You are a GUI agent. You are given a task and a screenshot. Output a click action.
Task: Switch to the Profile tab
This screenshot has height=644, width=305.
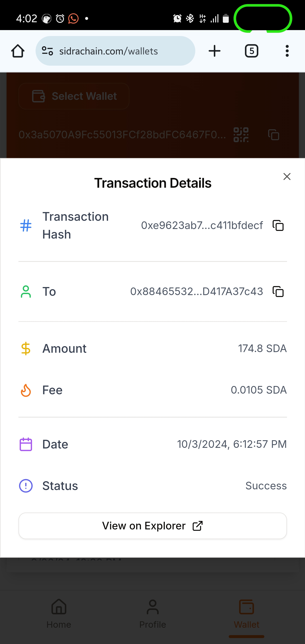coord(152,614)
